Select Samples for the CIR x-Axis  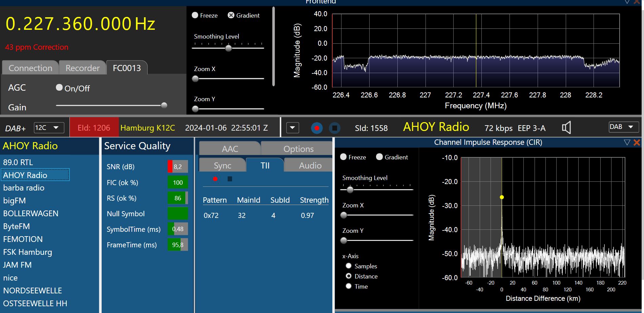[x=349, y=266]
